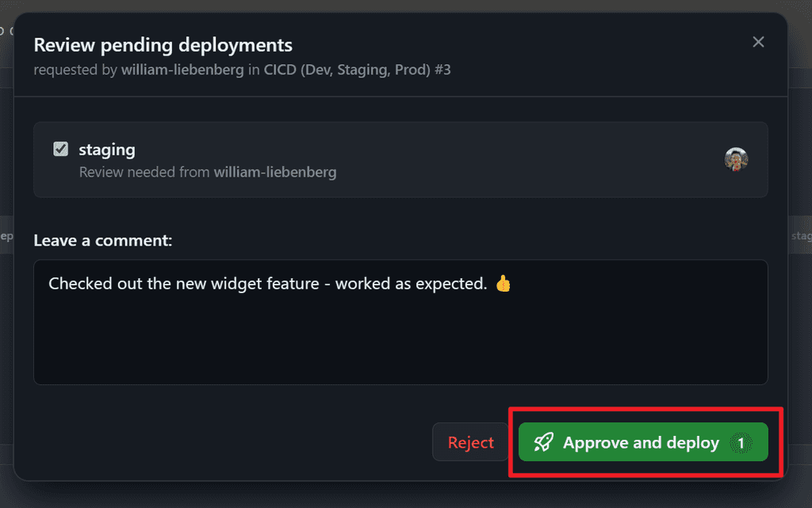The width and height of the screenshot is (812, 508).
Task: Select the Review pending deployments dialog title
Action: [163, 44]
